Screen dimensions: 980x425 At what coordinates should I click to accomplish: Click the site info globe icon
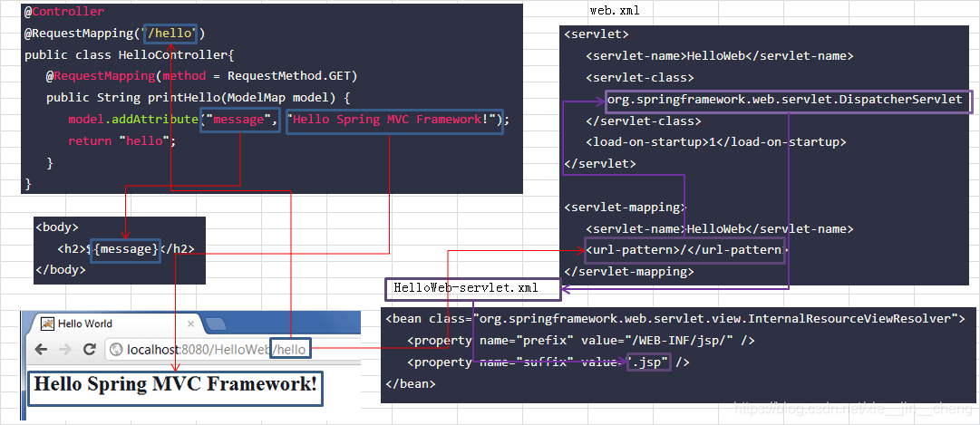point(116,350)
